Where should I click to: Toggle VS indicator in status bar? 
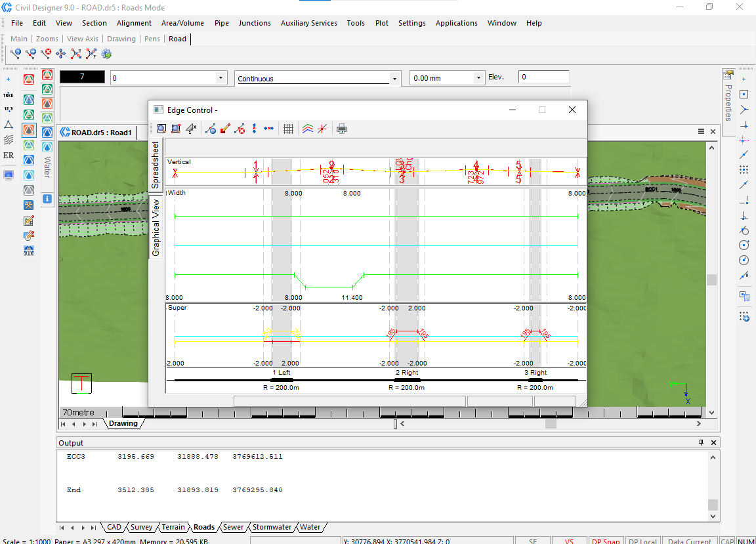[569, 541]
